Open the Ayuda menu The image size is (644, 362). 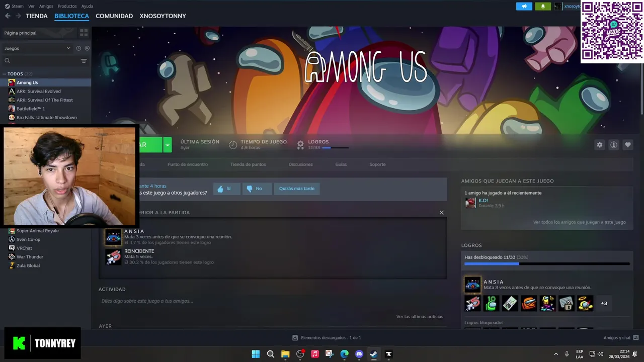(x=87, y=6)
